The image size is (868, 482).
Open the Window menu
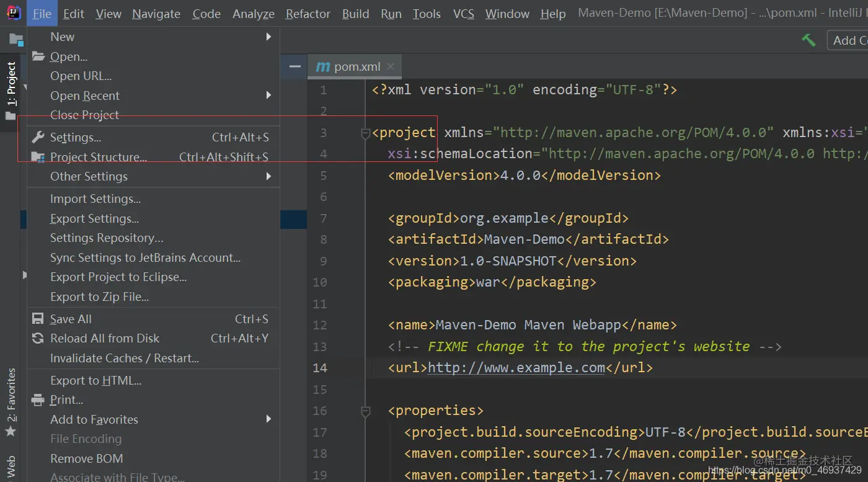507,14
